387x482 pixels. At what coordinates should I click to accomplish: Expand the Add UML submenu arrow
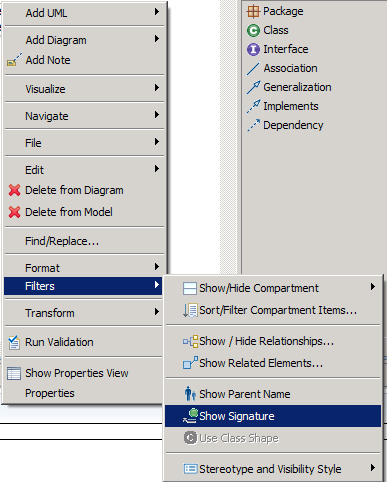click(x=157, y=12)
